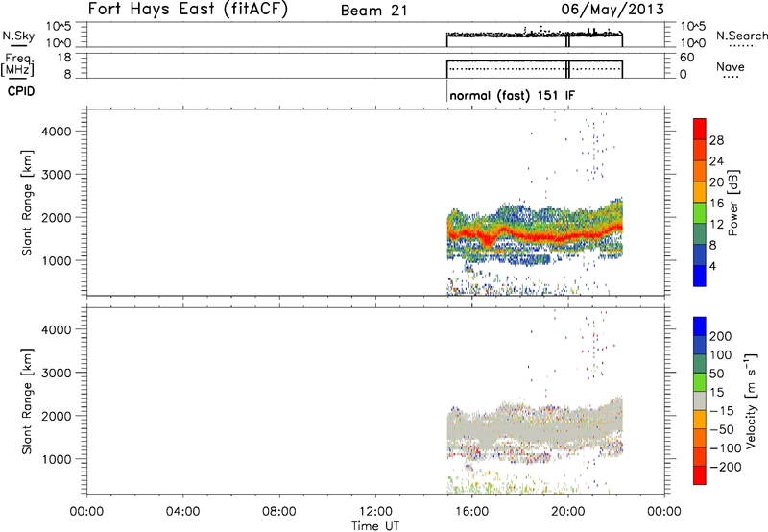The width and height of the screenshot is (768, 532).
Task: Click the power panel 'Slant Range [km]' label
Action: 27,203
